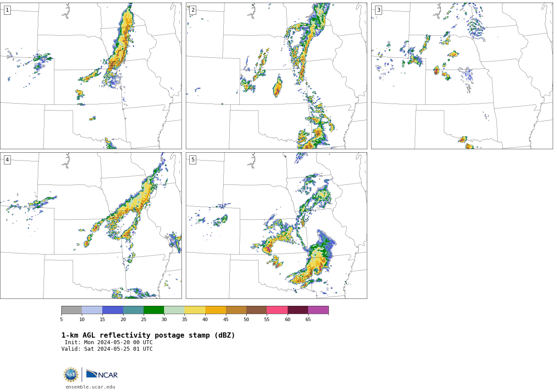The height and width of the screenshot is (392, 557).
Task: Click the tan 45-50 dBZ swatch
Action: click(236, 310)
